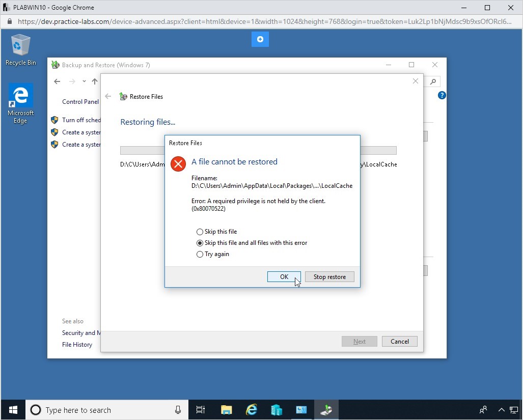Click the search magnifier in Backup window
The height and width of the screenshot is (420, 523).
(x=433, y=81)
